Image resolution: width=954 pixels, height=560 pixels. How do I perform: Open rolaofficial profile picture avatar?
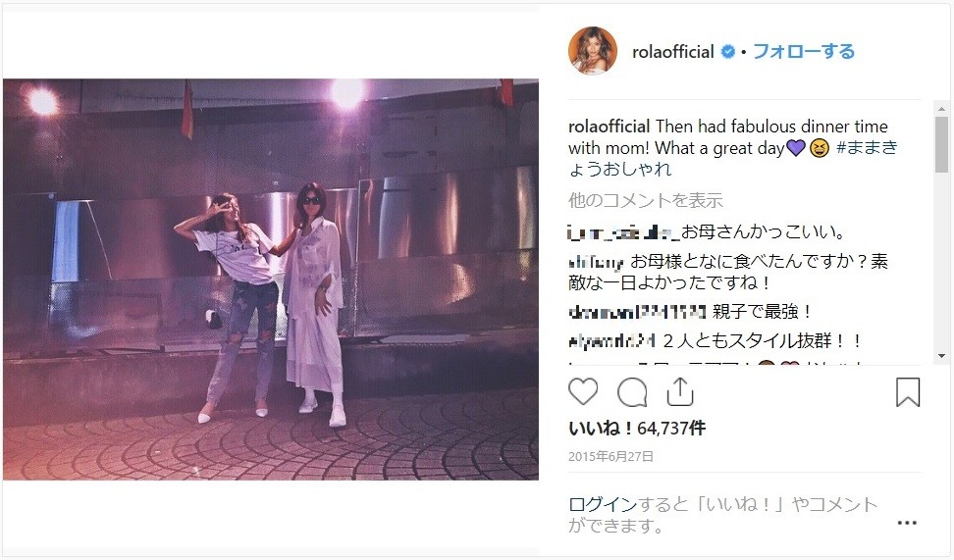(x=592, y=50)
